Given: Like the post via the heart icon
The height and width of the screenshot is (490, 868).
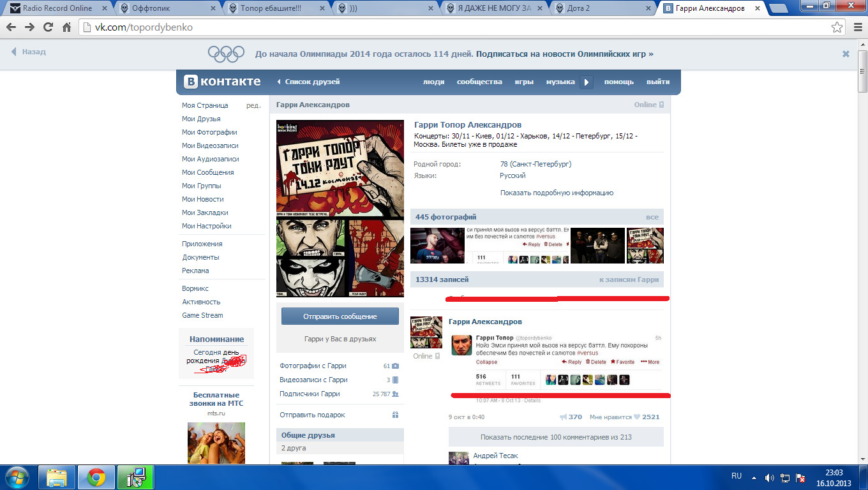Looking at the screenshot, I should (637, 417).
